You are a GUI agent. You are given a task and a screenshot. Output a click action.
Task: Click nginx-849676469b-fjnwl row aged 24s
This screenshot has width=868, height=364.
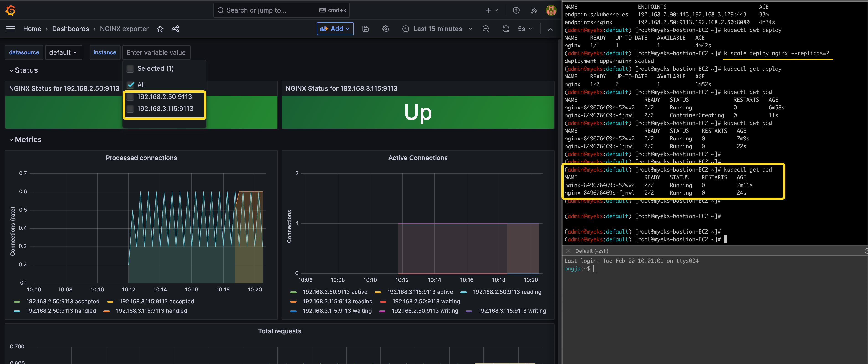(x=655, y=193)
